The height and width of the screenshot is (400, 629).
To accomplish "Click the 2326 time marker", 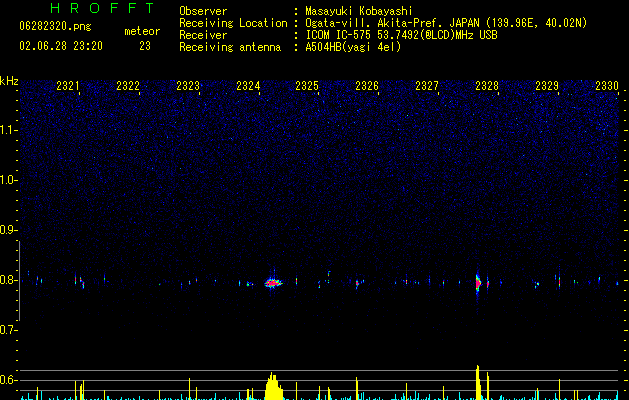I will [x=367, y=85].
